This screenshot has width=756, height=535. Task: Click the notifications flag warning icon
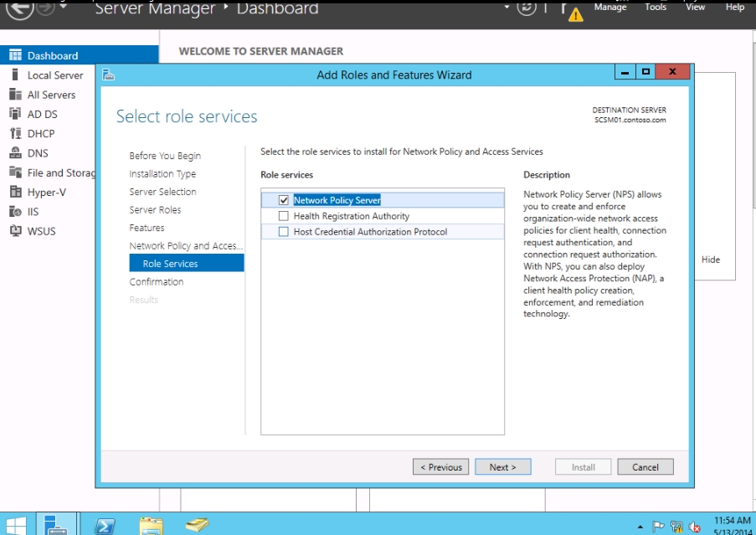574,12
